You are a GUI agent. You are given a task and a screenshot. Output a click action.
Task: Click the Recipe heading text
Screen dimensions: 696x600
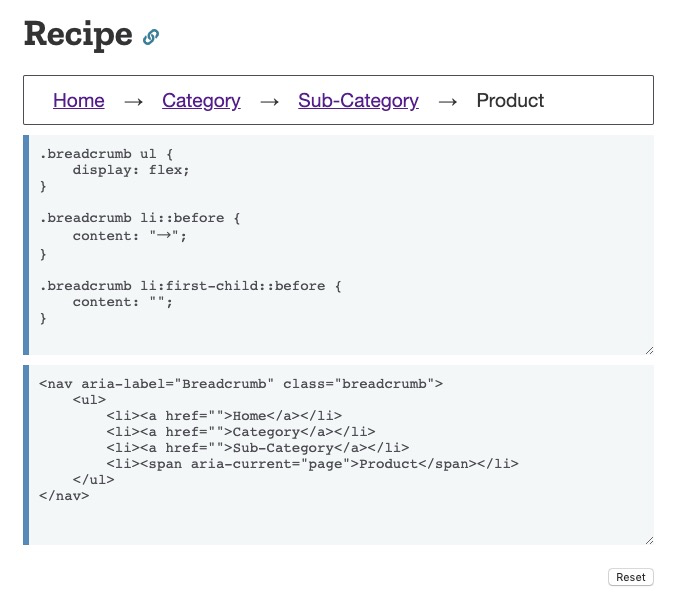coord(78,34)
